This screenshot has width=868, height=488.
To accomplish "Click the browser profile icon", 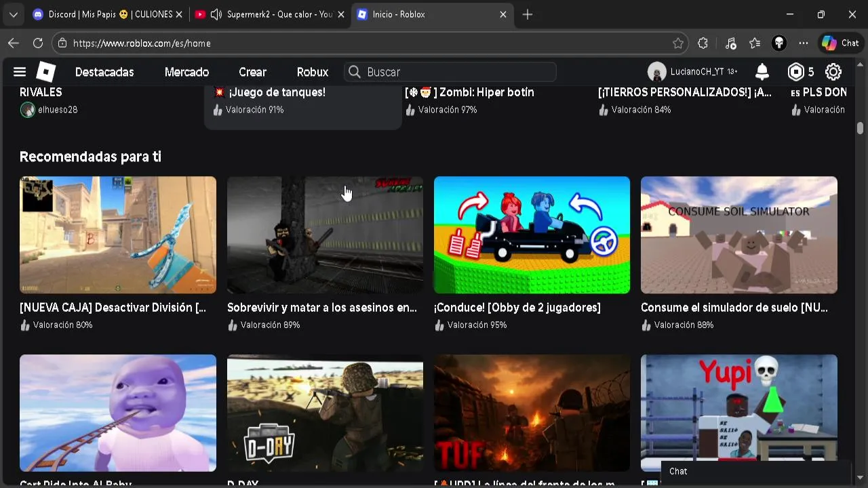I will 779,43.
